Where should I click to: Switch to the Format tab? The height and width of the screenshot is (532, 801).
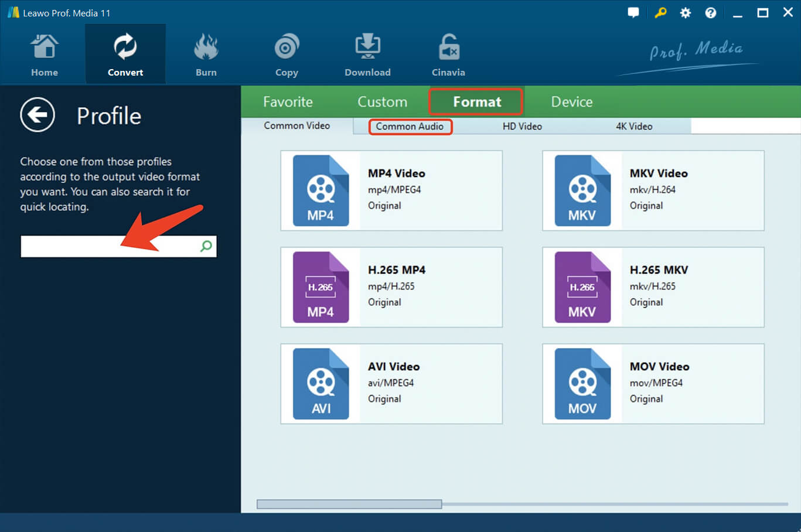[x=476, y=101]
